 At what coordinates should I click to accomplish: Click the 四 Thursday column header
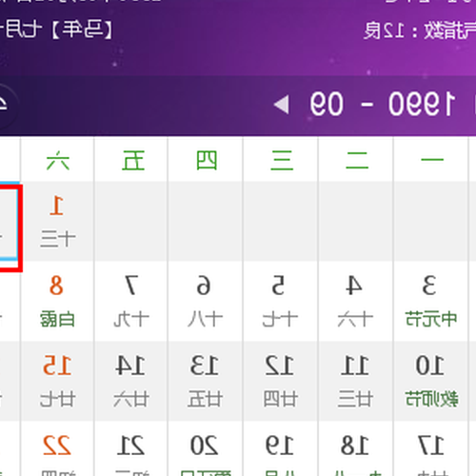207,160
